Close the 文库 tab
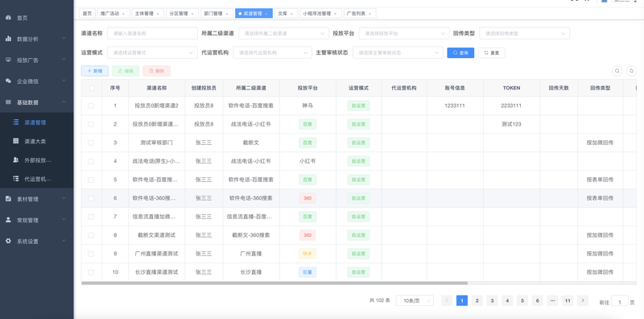This screenshot has width=644, height=319. pyautogui.click(x=291, y=14)
